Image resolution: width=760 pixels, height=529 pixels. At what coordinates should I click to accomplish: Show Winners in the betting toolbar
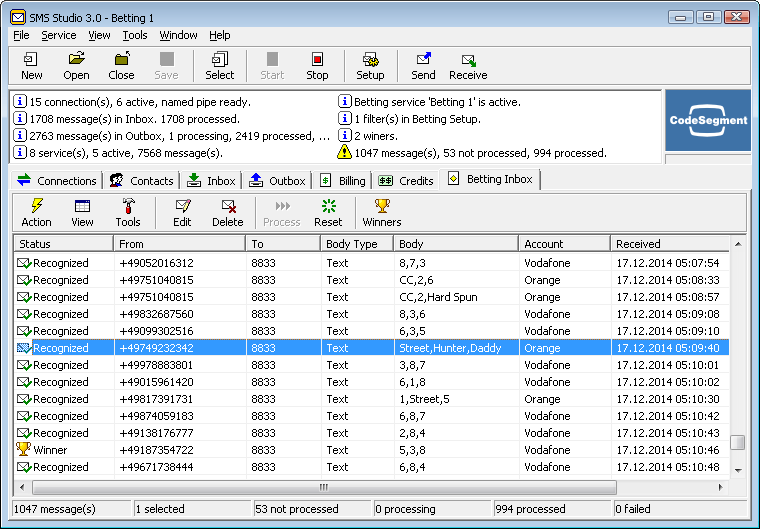382,213
